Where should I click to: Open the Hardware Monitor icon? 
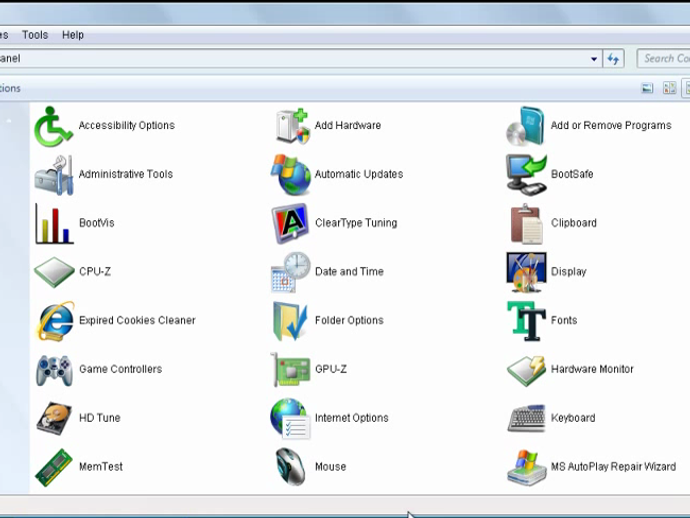pyautogui.click(x=526, y=371)
